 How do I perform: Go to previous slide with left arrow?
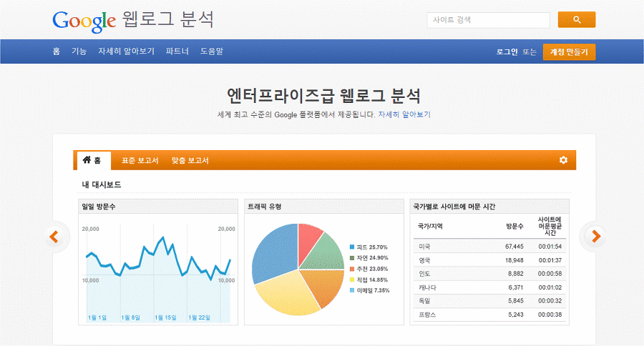54,237
